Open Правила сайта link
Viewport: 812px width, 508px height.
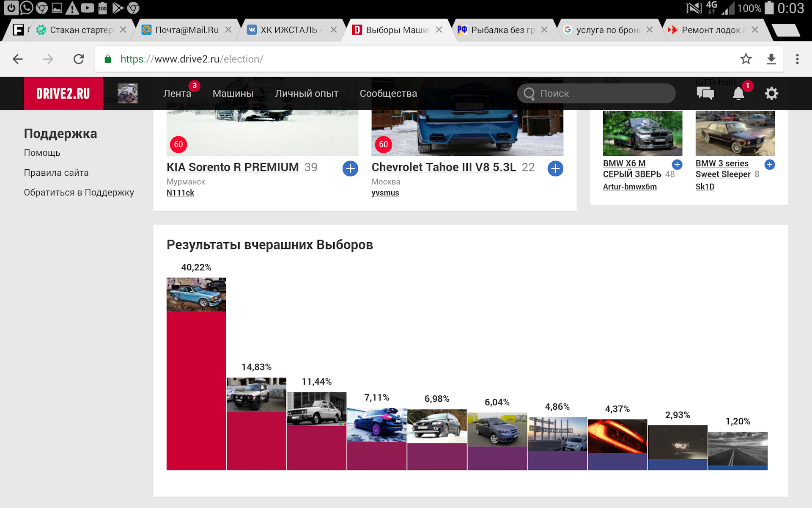(56, 173)
